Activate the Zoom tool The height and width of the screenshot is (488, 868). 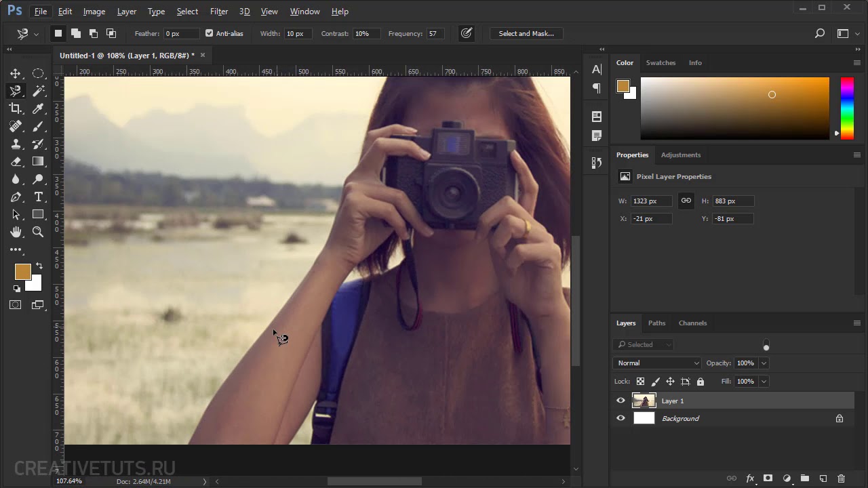click(x=38, y=232)
